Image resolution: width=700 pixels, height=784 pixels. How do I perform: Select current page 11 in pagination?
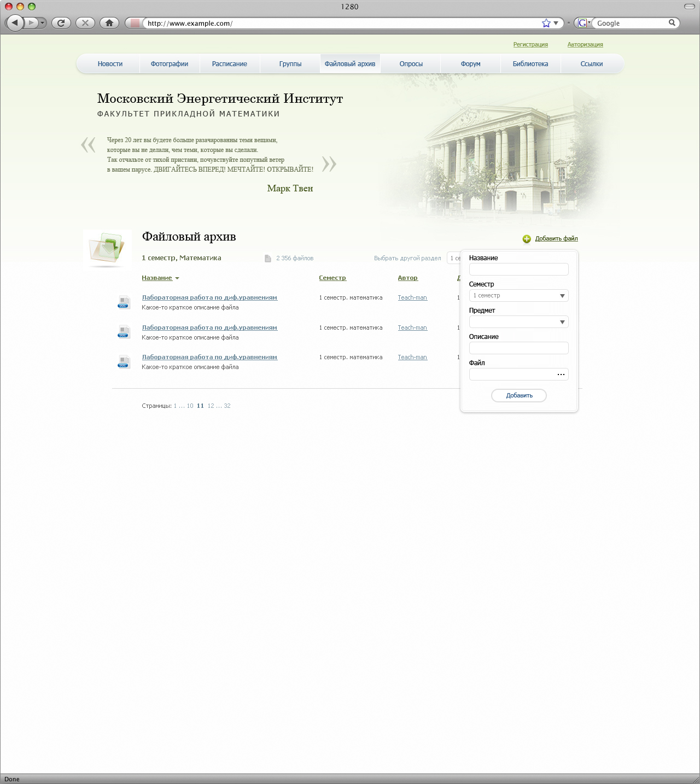point(200,406)
